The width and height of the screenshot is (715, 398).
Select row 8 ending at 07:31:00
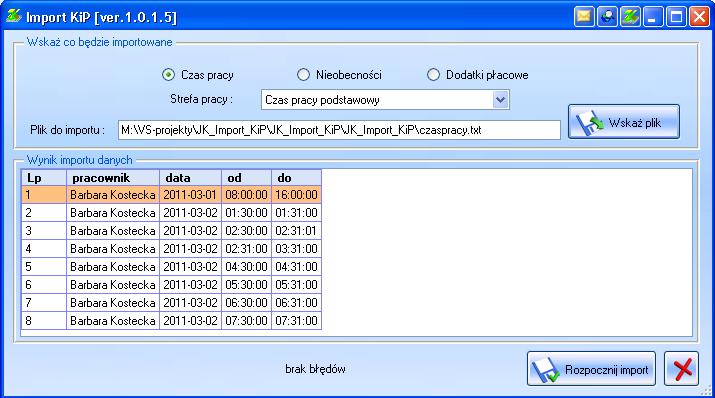171,320
